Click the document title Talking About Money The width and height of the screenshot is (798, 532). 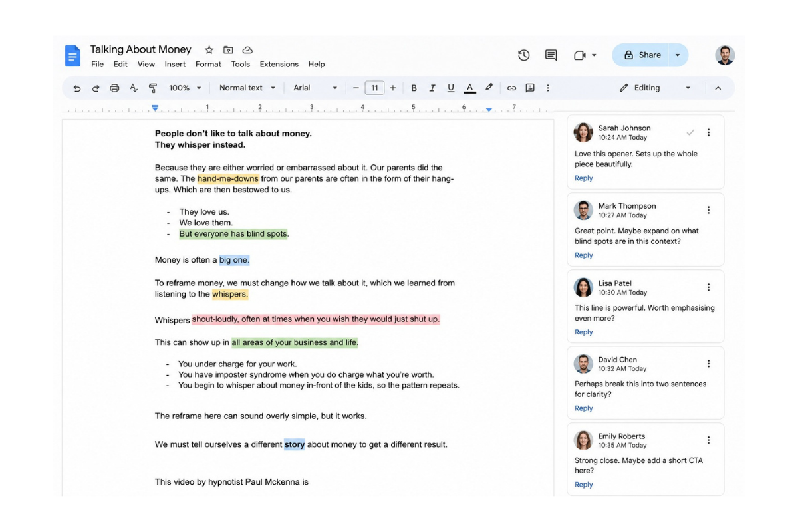tap(141, 49)
